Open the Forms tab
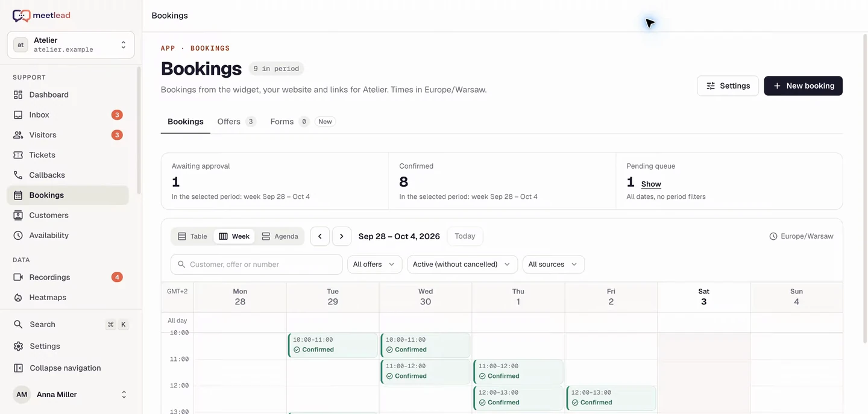868x414 pixels. click(x=303, y=122)
